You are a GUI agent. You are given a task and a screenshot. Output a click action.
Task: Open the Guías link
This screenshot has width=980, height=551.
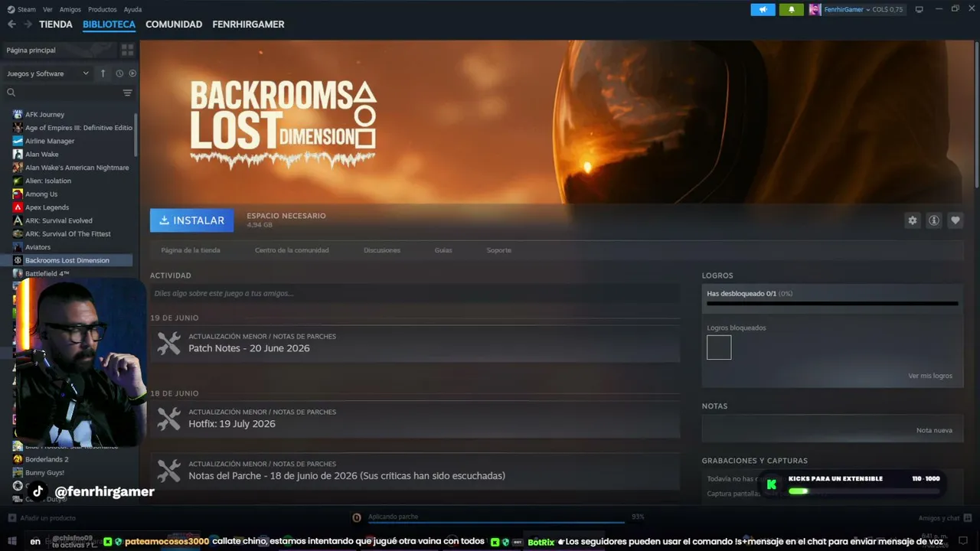click(443, 250)
